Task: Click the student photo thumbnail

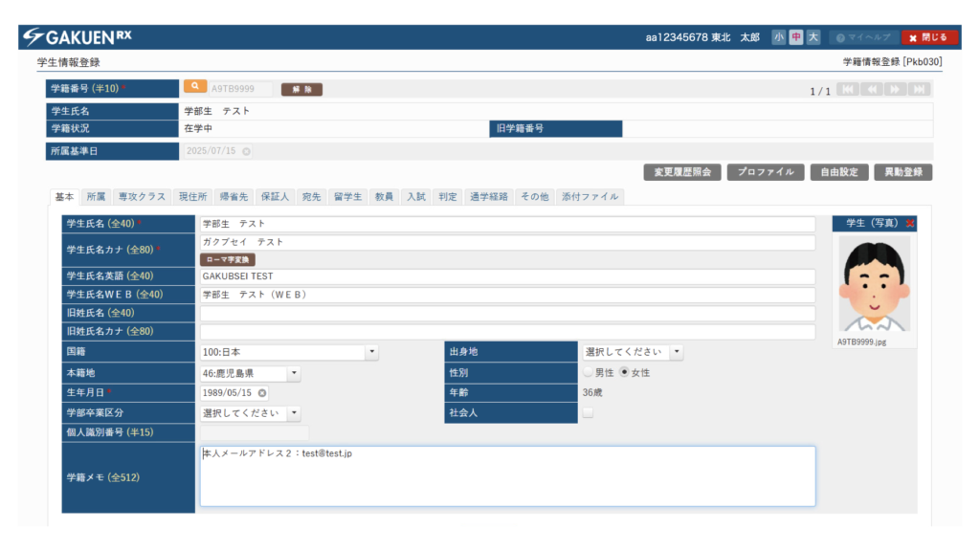Action: pyautogui.click(x=874, y=284)
